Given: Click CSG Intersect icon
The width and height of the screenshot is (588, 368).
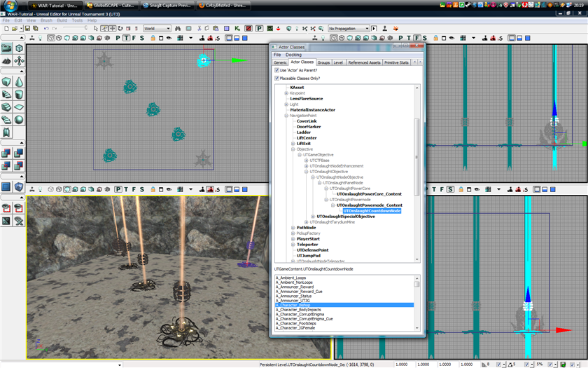Looking at the screenshot, I should [6, 165].
